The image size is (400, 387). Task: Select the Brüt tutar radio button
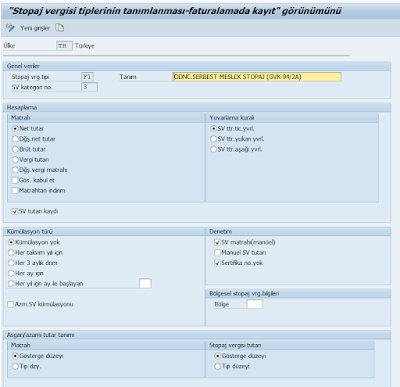pos(15,149)
